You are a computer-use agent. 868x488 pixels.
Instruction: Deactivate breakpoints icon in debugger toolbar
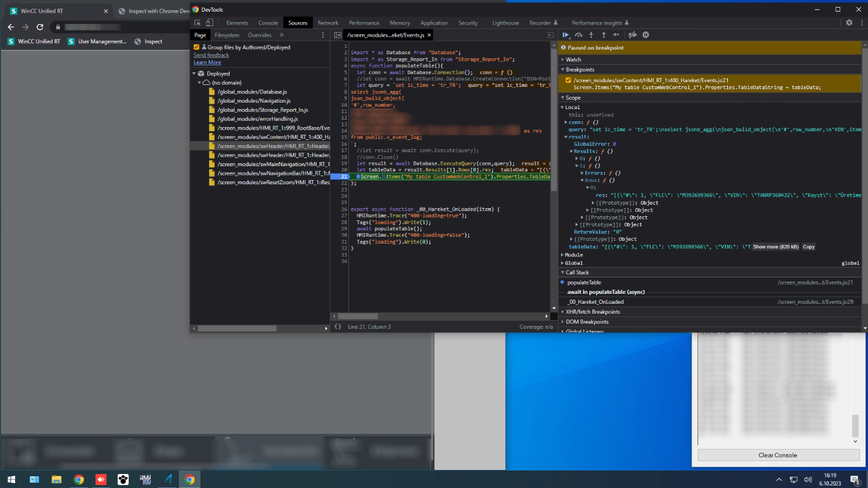(x=633, y=35)
